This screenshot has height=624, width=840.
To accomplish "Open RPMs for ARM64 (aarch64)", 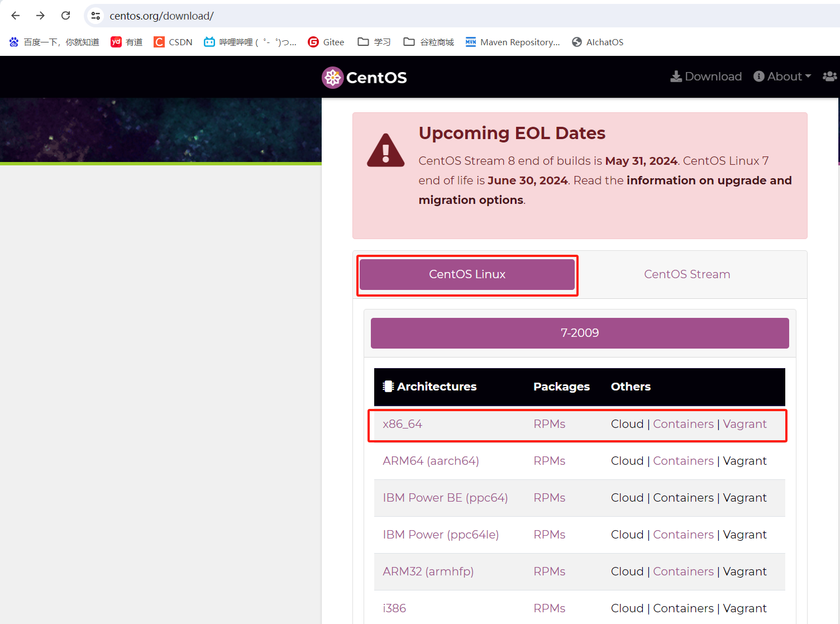I will coord(550,461).
